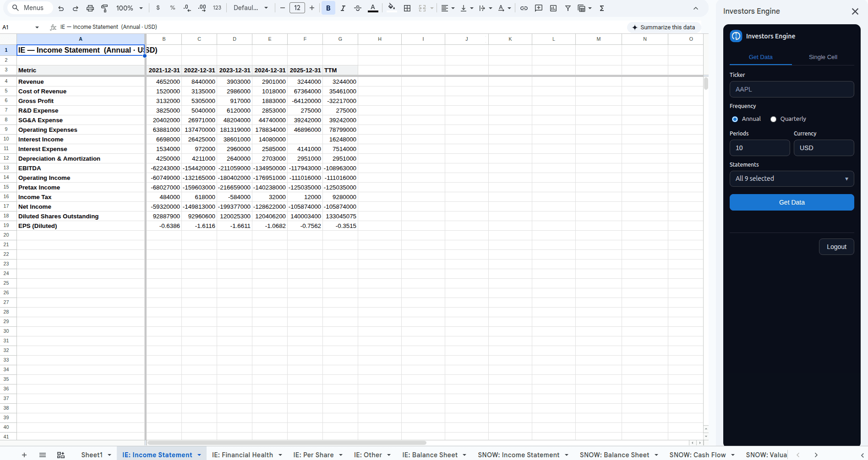This screenshot has width=868, height=460.
Task: Insert a link
Action: coord(524,8)
